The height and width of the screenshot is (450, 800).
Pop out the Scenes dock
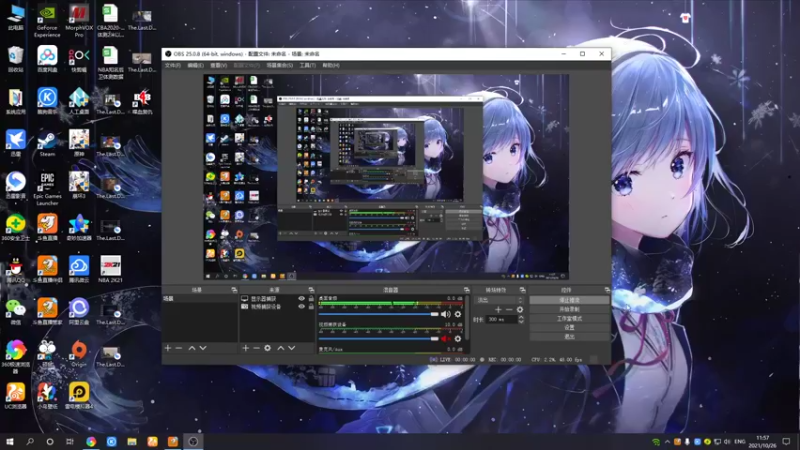coord(234,290)
